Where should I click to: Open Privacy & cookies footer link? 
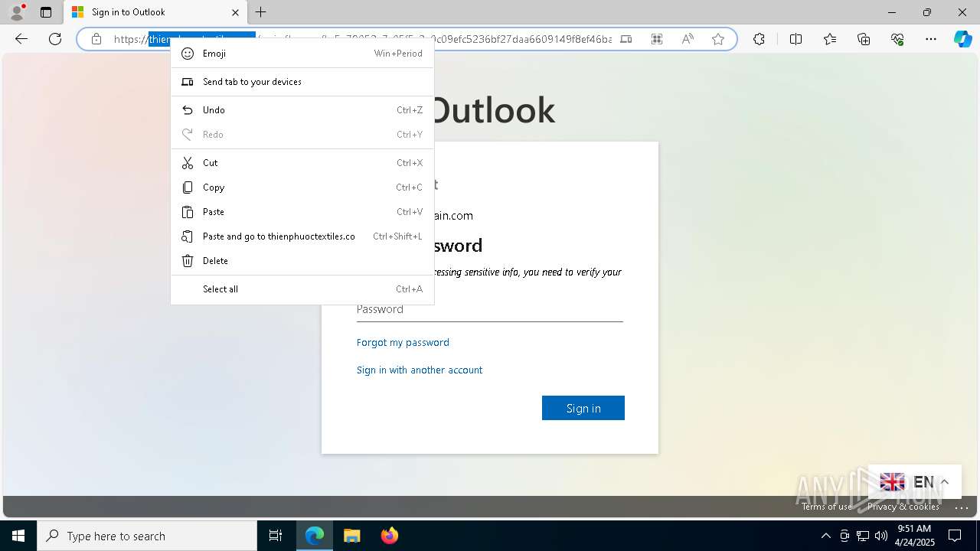pyautogui.click(x=903, y=507)
